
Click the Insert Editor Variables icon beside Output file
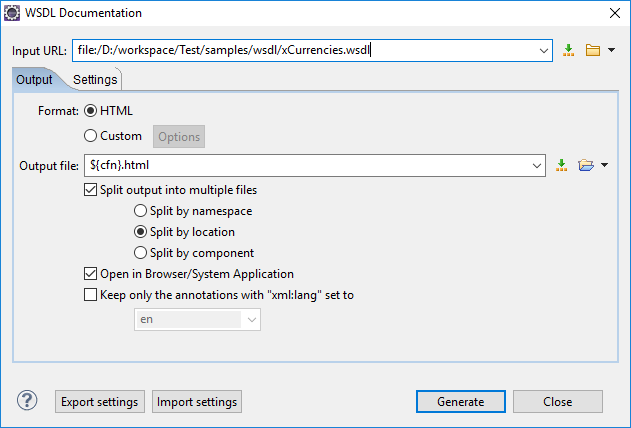coord(562,165)
